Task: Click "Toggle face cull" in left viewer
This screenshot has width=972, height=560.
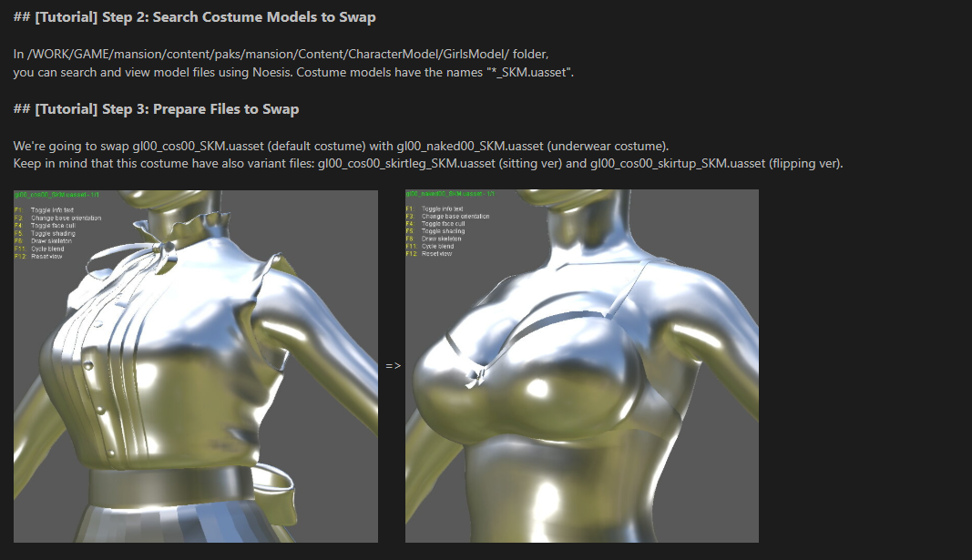Action: [54, 226]
